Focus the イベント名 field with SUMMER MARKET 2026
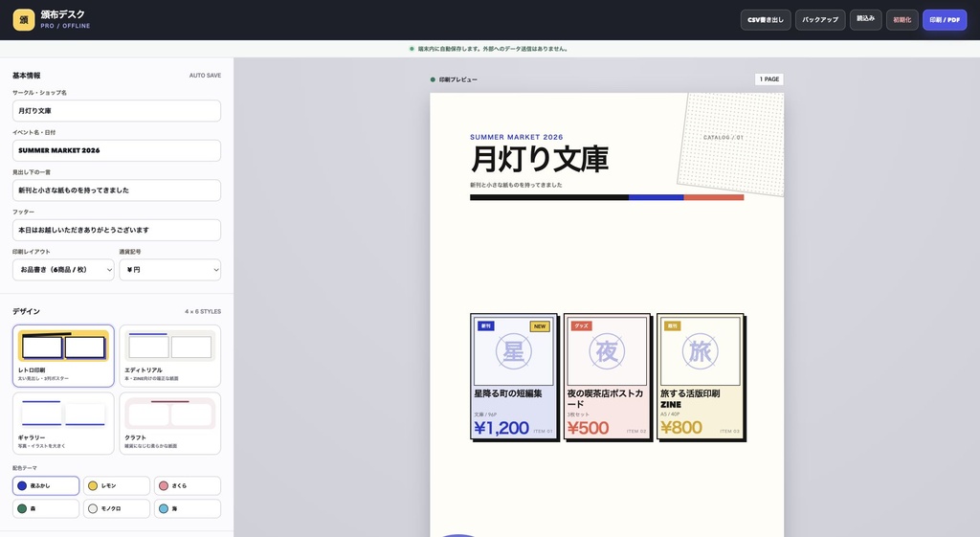 (116, 150)
